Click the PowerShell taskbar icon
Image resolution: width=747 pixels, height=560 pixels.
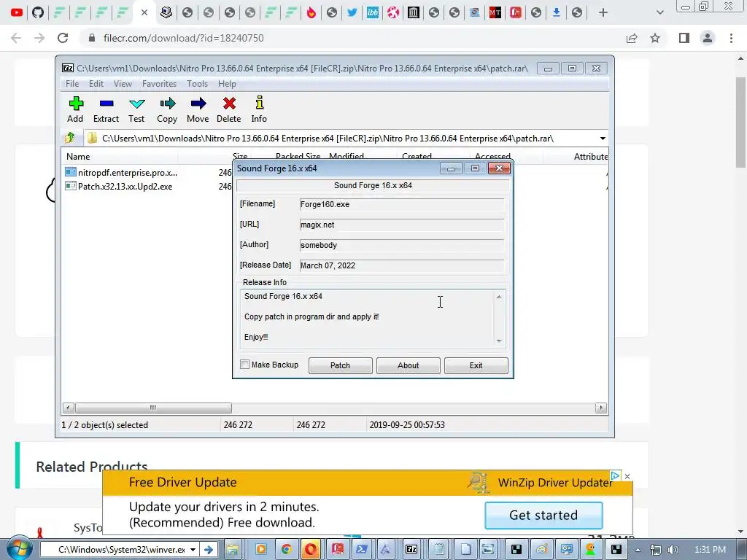[x=362, y=549]
